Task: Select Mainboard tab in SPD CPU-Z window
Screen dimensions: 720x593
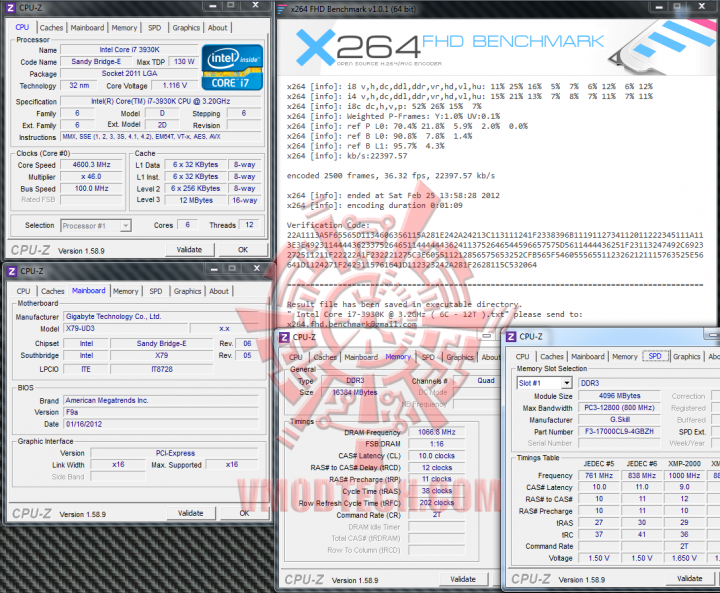Action: click(x=588, y=356)
